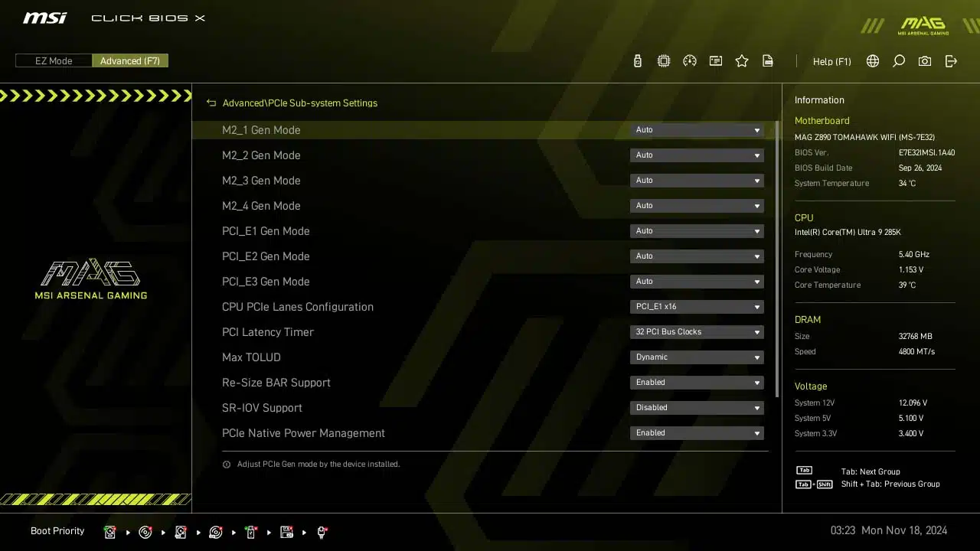This screenshot has width=980, height=551.
Task: Open CPU PCIe Lanes Configuration dropdown
Action: point(697,307)
